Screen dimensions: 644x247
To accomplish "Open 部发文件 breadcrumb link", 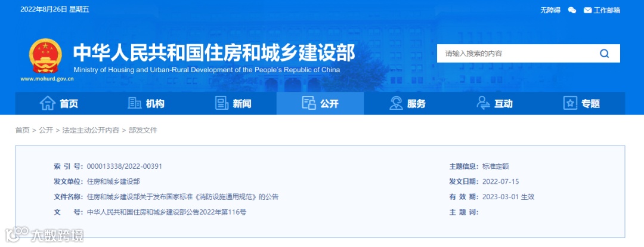I will (x=143, y=130).
